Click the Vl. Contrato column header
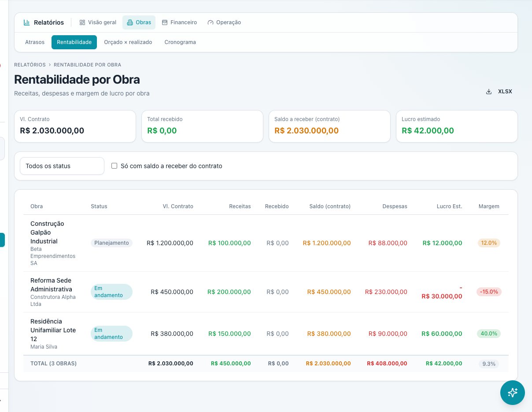Viewport: 532px width, 412px height. 178,206
